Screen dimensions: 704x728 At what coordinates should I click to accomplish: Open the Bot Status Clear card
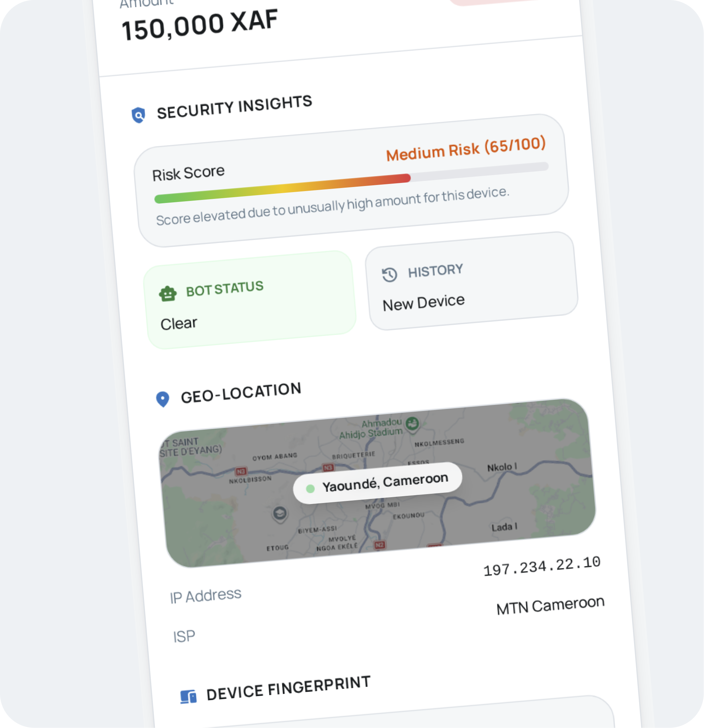tap(250, 300)
